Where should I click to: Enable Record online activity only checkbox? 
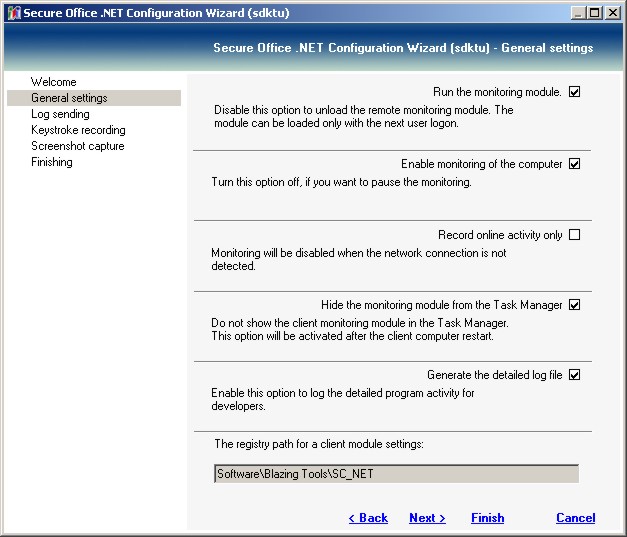pyautogui.click(x=574, y=235)
